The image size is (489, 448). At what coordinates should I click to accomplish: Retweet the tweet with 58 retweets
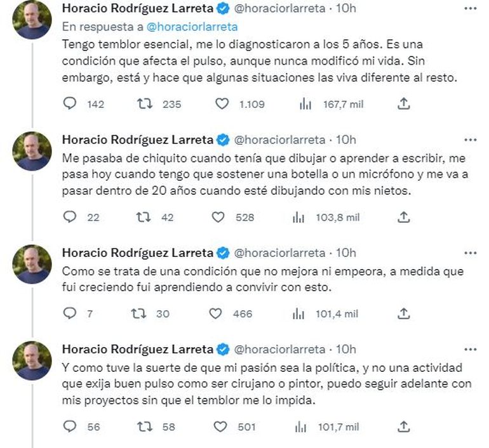click(144, 426)
